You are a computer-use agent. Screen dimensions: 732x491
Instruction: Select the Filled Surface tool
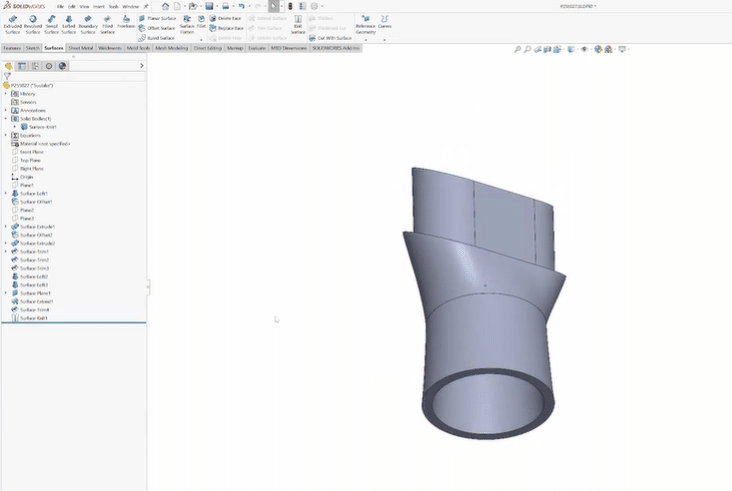coord(107,24)
